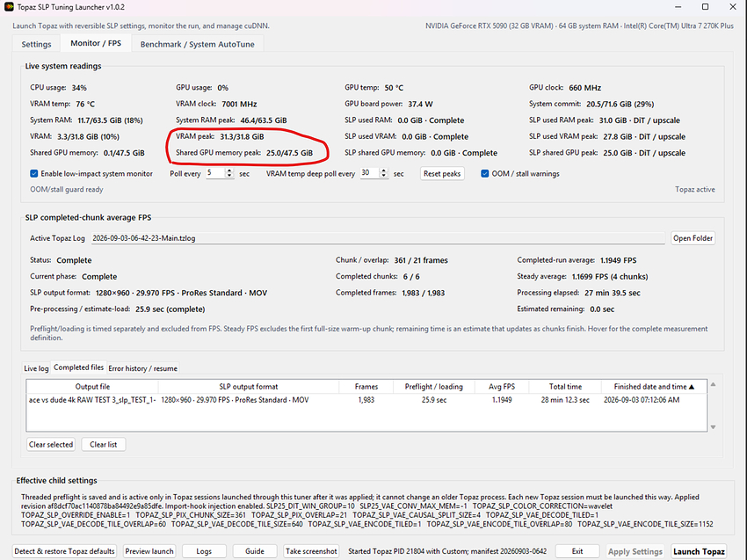Click the Clear list button
747x560 pixels.
(x=104, y=445)
